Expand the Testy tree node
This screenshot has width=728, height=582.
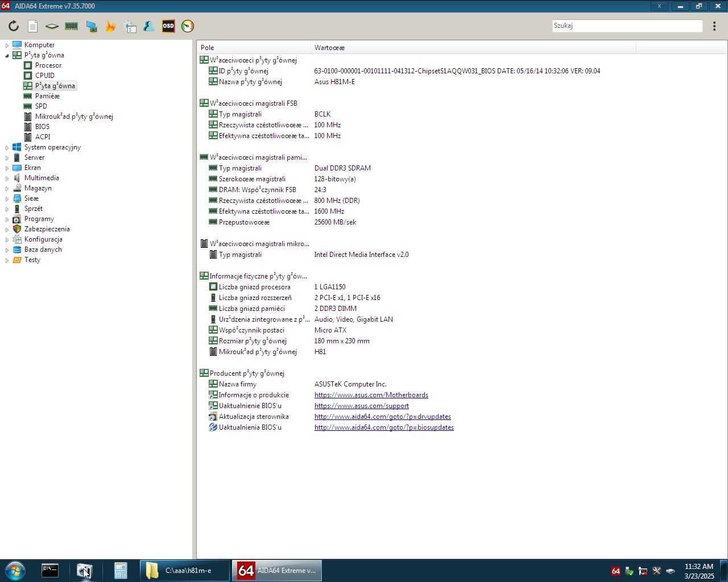point(7,260)
